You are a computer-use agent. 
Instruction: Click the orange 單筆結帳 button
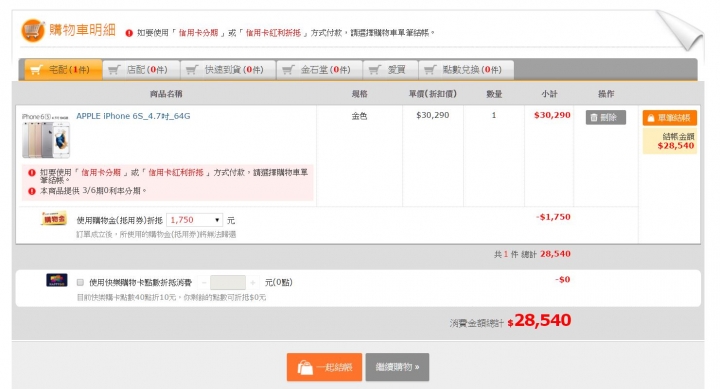(669, 118)
